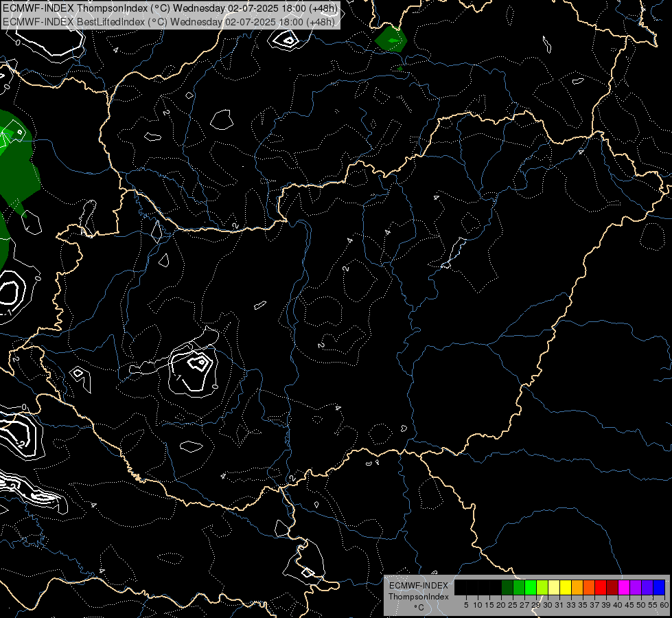This screenshot has height=618, width=672.
Task: Select the bright green 27–29 legend swatch
Action: tap(531, 587)
